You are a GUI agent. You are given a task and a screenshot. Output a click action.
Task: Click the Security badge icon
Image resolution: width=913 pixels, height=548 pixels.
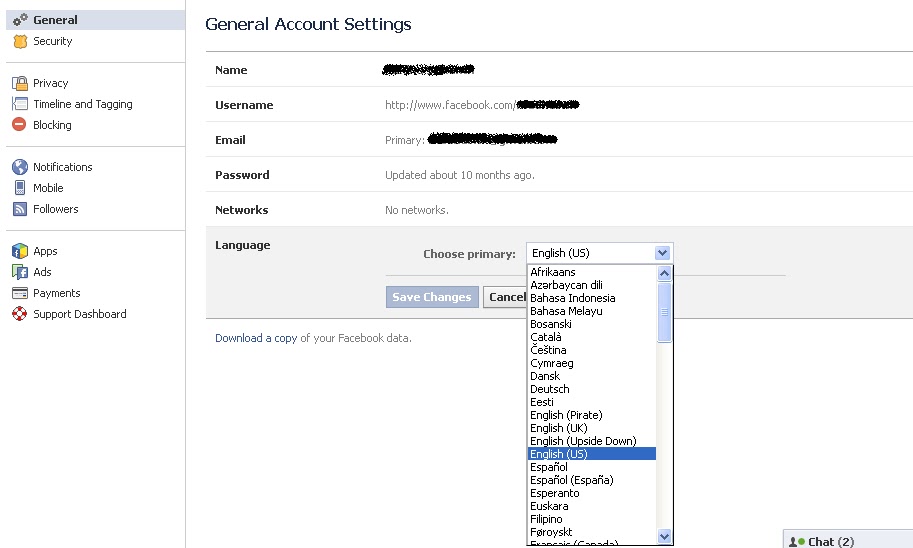pos(20,41)
